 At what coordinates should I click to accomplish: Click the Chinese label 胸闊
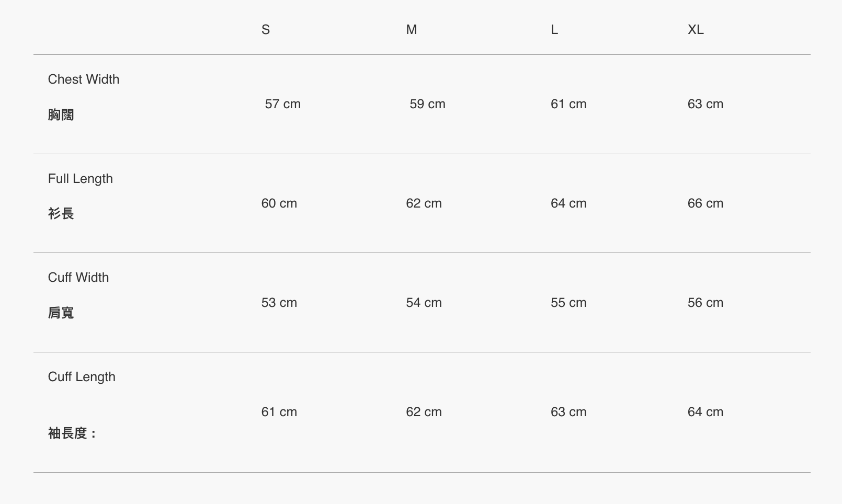61,115
